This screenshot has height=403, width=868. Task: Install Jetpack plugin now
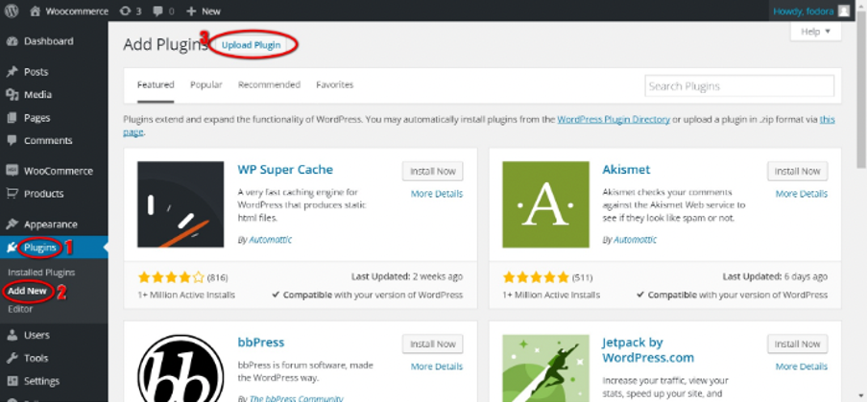click(797, 344)
